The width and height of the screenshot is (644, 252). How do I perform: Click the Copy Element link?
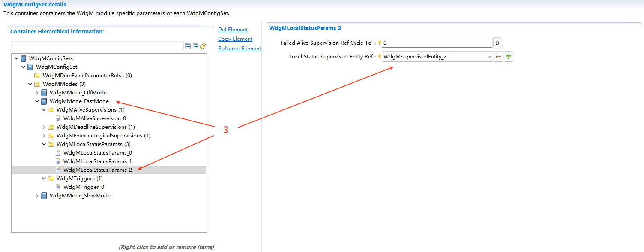tap(235, 39)
